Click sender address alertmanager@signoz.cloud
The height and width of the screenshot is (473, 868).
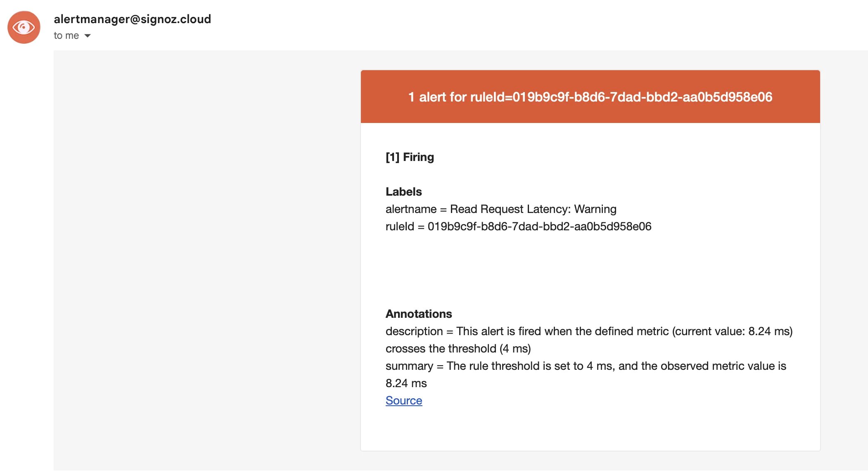pyautogui.click(x=132, y=19)
